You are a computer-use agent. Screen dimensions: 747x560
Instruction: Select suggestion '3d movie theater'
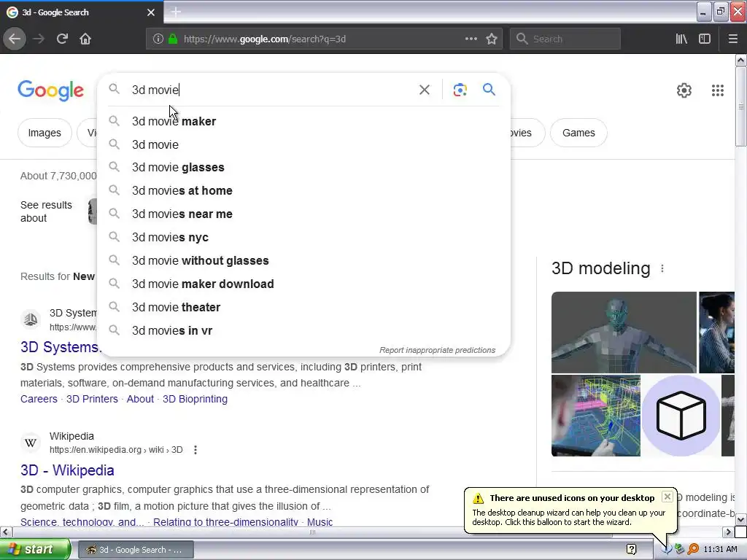pos(303,307)
